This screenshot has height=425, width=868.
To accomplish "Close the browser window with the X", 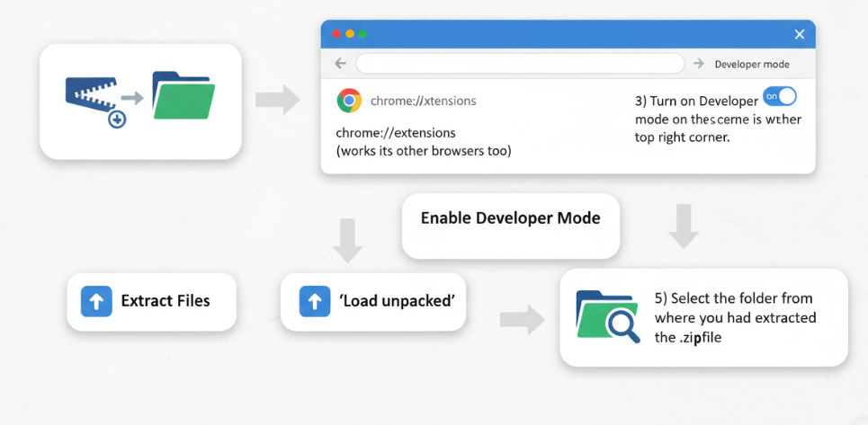I will pos(799,34).
